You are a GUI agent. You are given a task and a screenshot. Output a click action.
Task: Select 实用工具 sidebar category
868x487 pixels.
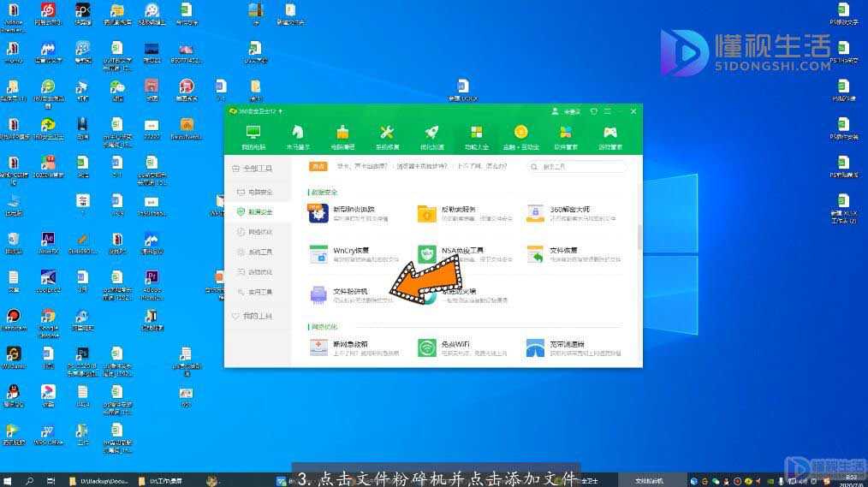point(258,292)
